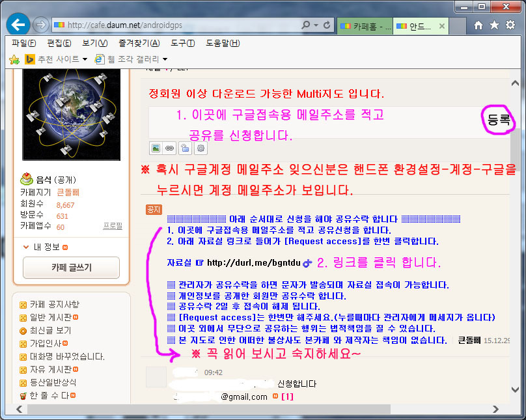Click the add-to-favorites-bar star icon
The width and height of the screenshot is (526, 420).
coord(14,59)
